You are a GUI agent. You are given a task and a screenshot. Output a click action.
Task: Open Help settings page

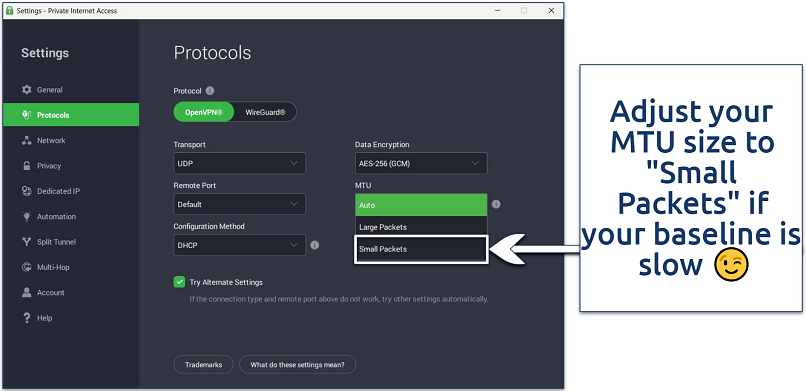[x=71, y=318]
